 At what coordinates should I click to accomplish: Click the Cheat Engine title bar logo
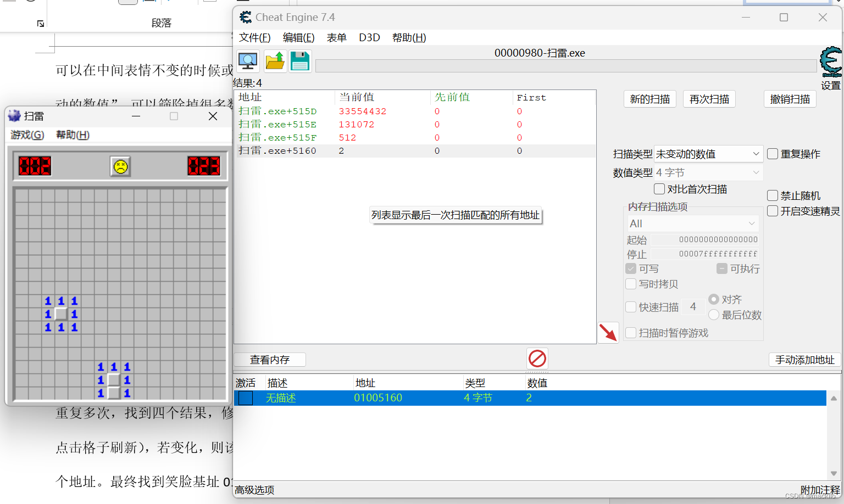246,18
